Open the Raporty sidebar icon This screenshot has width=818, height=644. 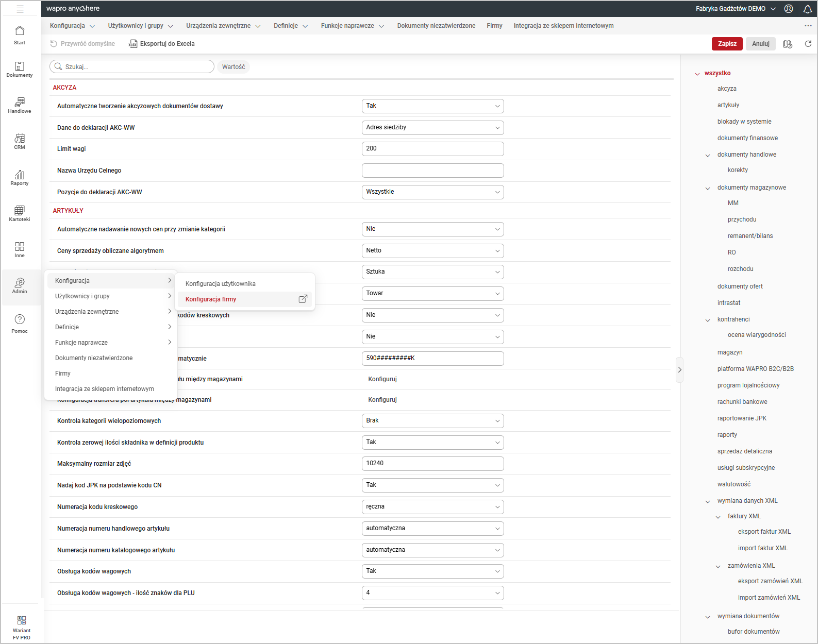click(20, 177)
